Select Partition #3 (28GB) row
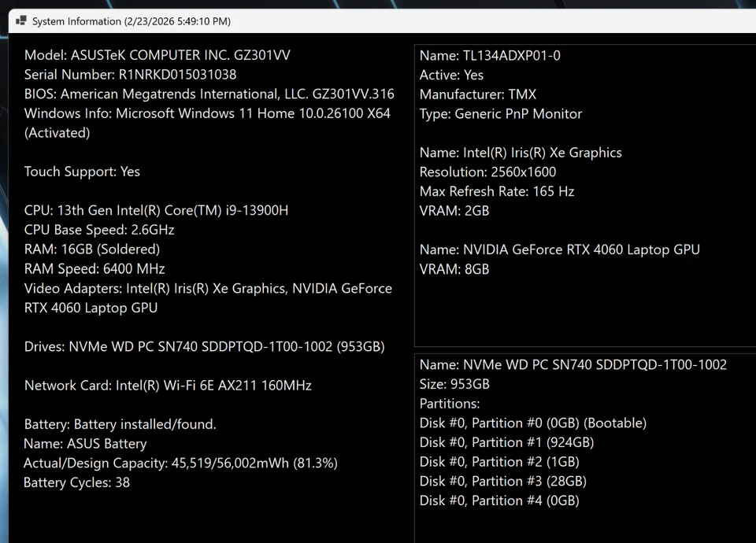This screenshot has height=543, width=756. click(503, 481)
